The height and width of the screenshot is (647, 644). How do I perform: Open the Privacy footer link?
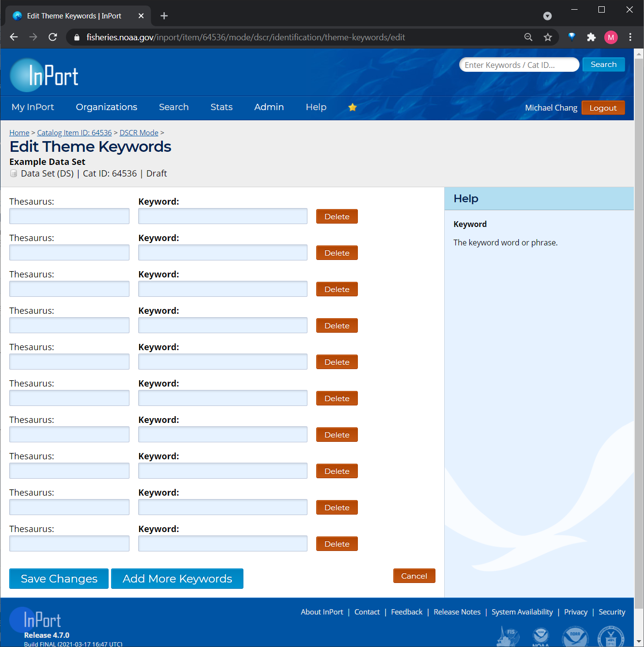(x=576, y=612)
